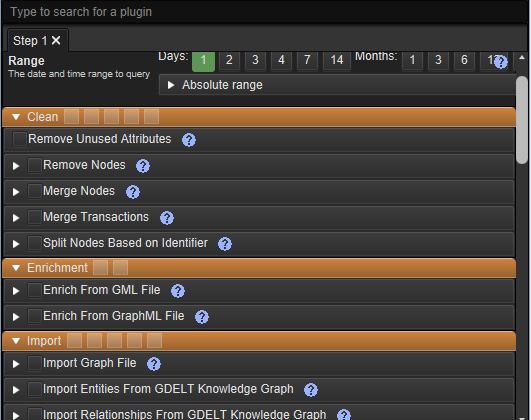
Task: Open help for Import Relationships From GDELT
Action: pos(344,415)
